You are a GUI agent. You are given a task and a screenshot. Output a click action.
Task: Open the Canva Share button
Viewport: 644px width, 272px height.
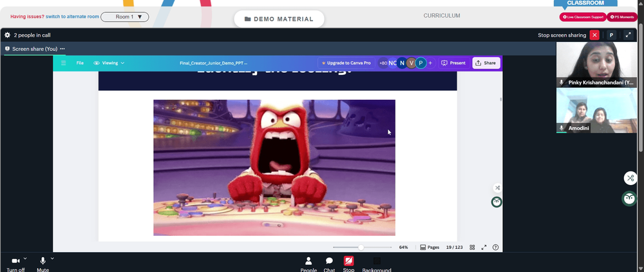tap(486, 63)
